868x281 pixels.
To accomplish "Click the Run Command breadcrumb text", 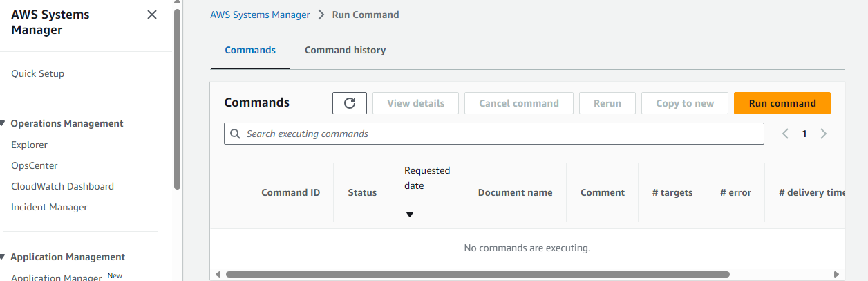I will 366,15.
